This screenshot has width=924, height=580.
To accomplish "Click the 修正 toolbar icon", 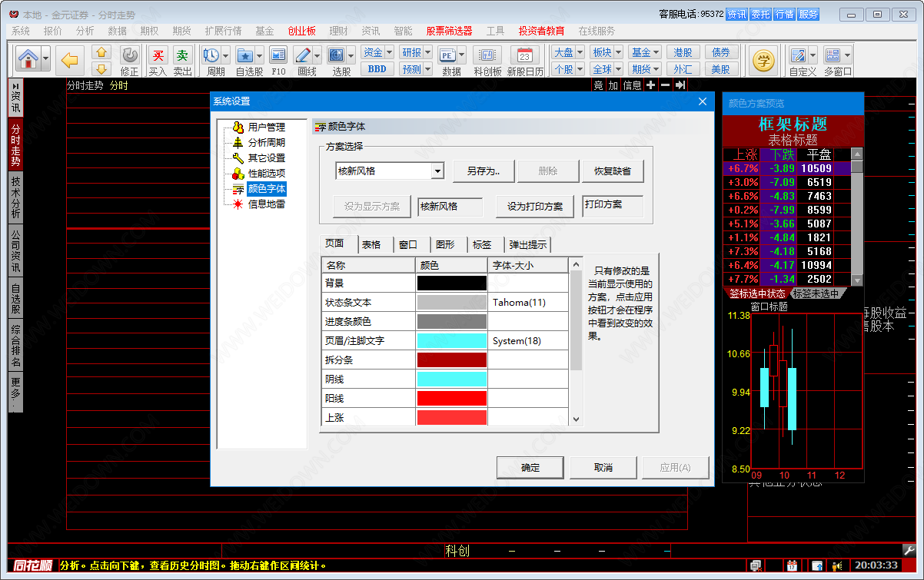I will pyautogui.click(x=130, y=55).
